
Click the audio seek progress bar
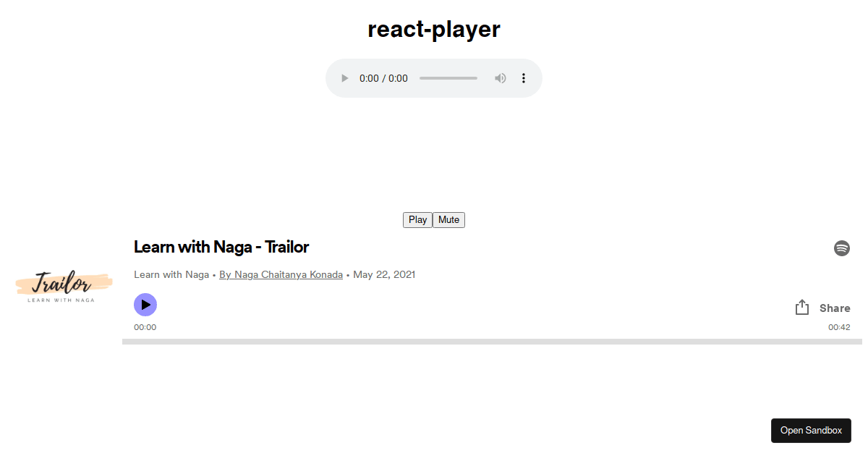point(448,77)
